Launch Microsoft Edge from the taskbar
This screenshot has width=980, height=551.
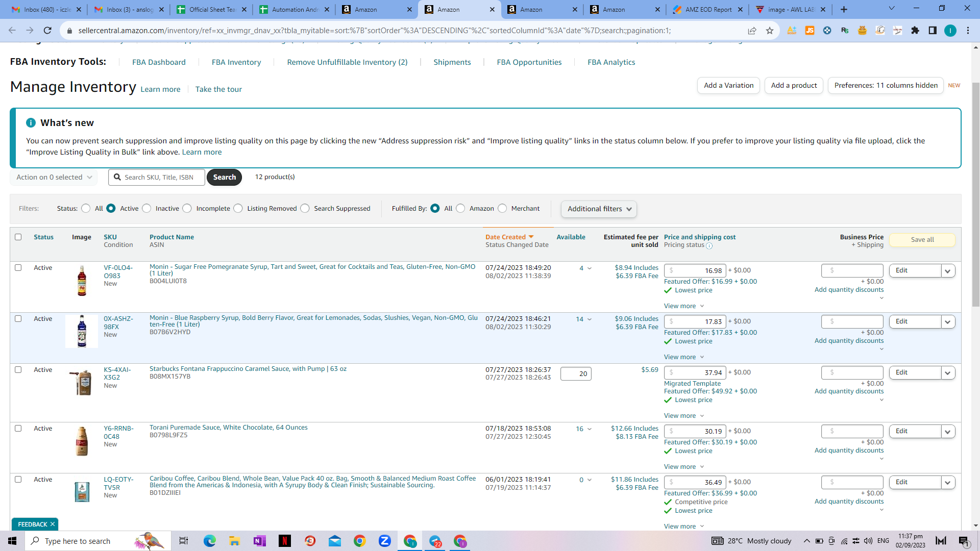[x=210, y=541]
